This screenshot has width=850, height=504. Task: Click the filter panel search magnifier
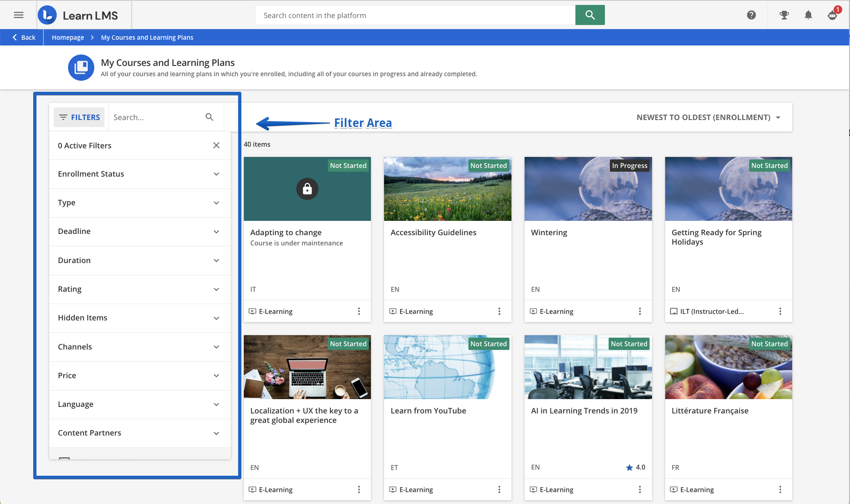click(209, 117)
